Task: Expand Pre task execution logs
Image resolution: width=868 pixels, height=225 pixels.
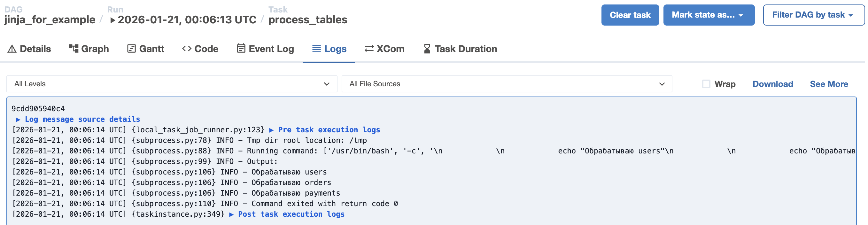Action: pyautogui.click(x=329, y=130)
